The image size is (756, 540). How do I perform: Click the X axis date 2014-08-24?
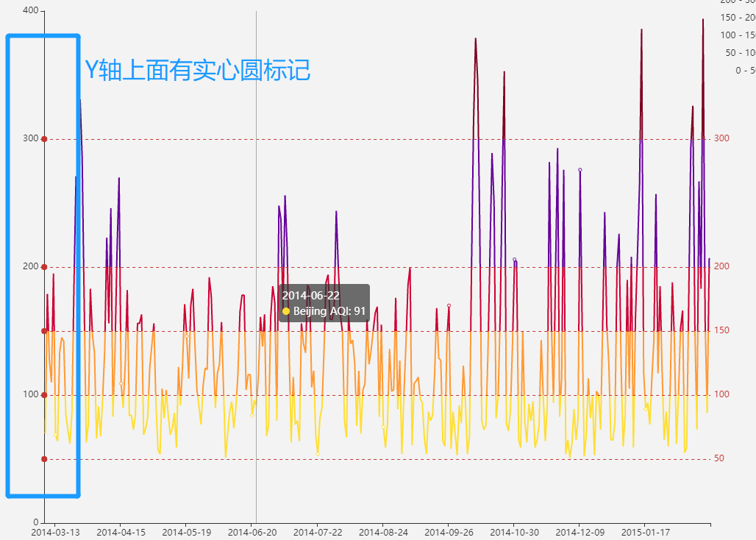pos(383,533)
